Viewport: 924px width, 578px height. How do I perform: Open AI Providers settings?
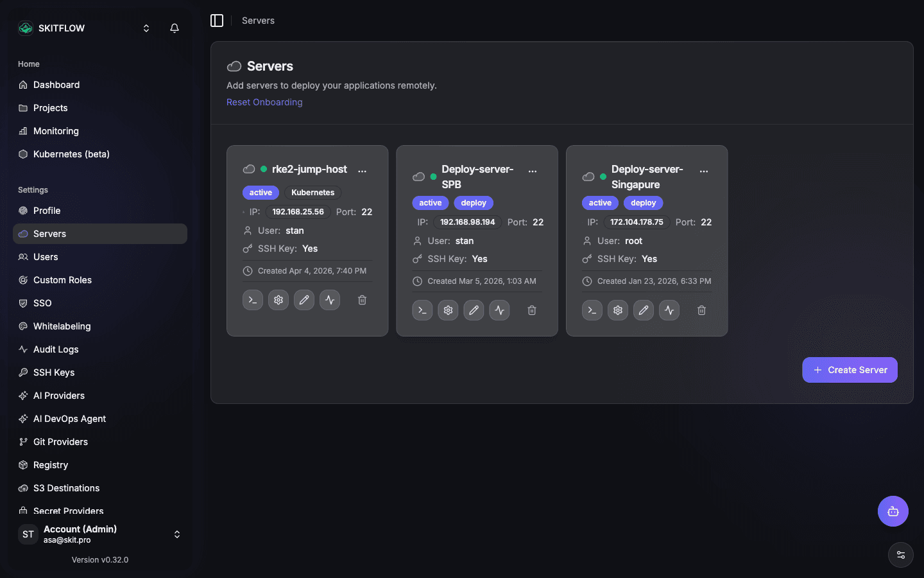tap(100, 396)
